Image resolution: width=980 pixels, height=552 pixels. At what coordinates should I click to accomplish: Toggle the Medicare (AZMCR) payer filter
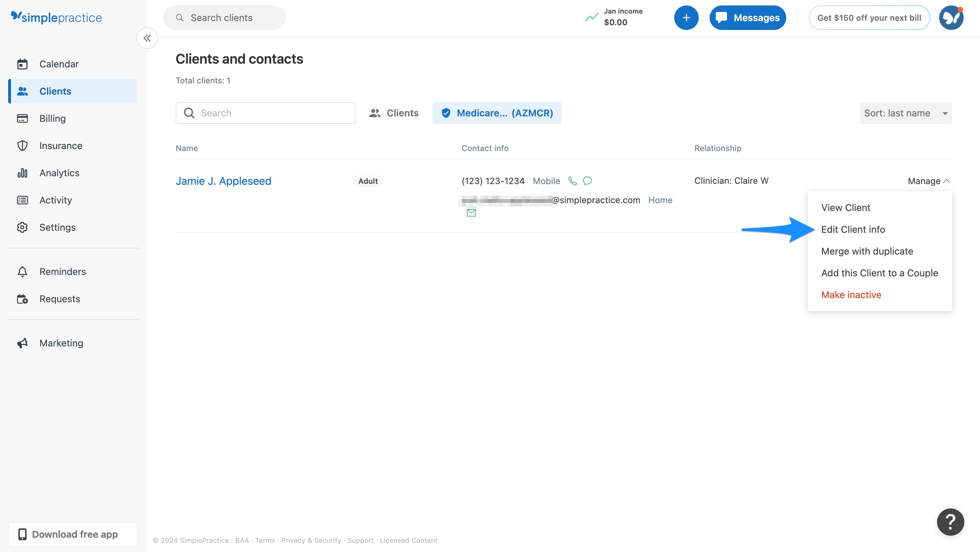click(497, 113)
